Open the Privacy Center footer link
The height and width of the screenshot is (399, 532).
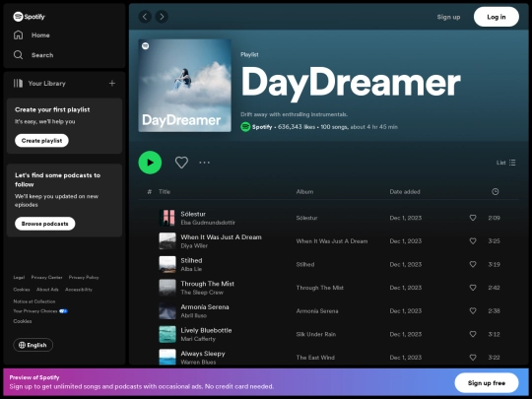coord(47,277)
